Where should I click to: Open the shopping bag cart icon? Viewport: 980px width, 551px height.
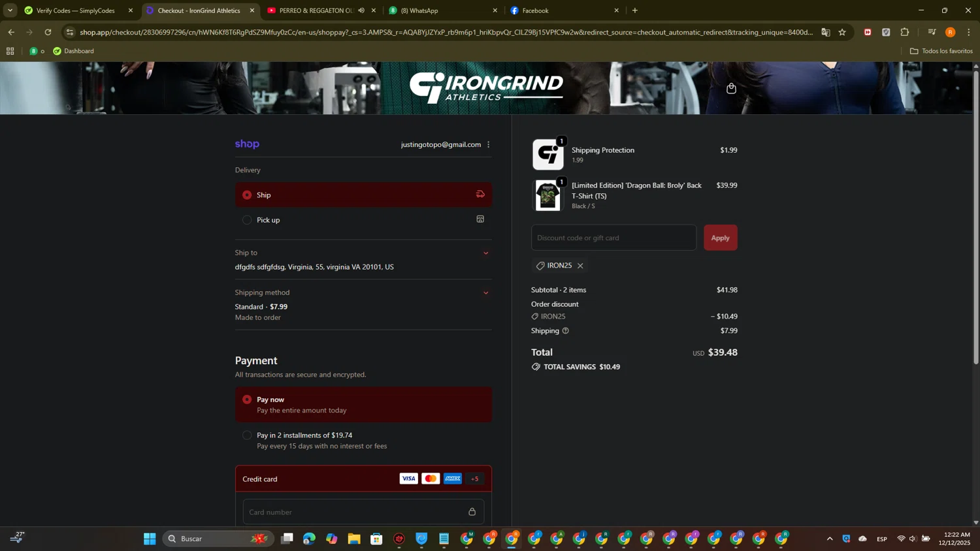(731, 88)
